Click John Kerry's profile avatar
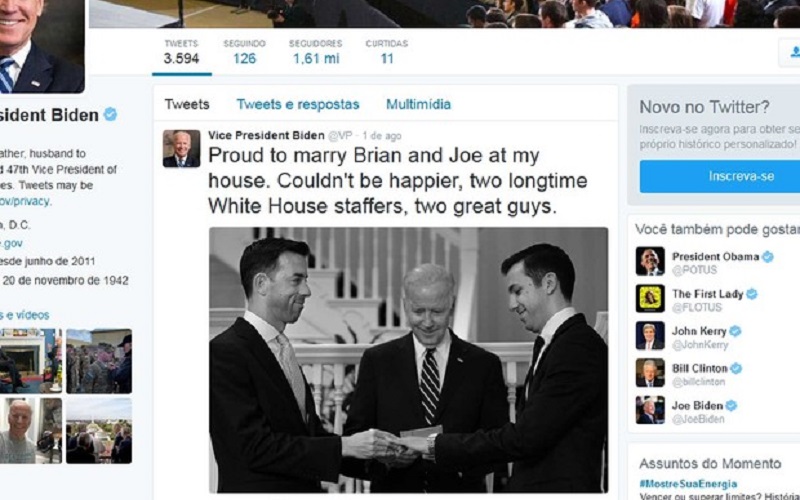800x500 pixels. coord(650,336)
